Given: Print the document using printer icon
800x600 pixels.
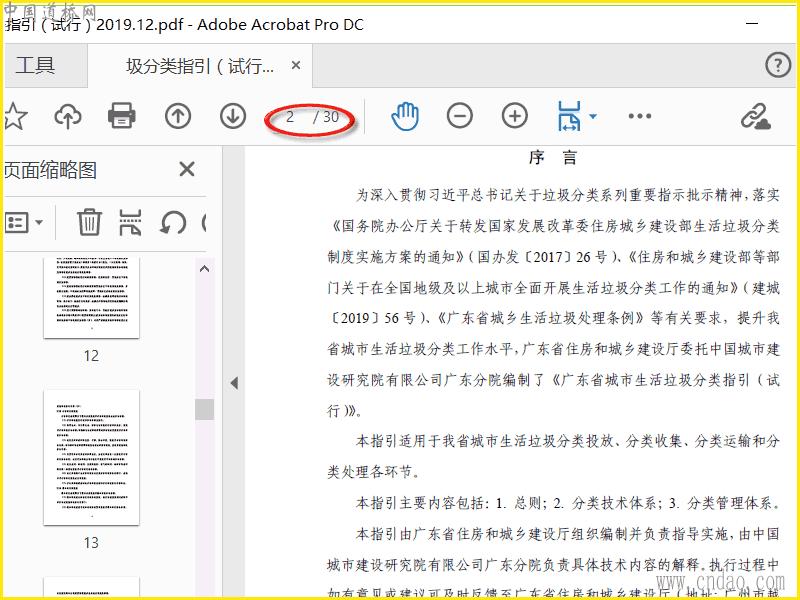Looking at the screenshot, I should [x=121, y=116].
